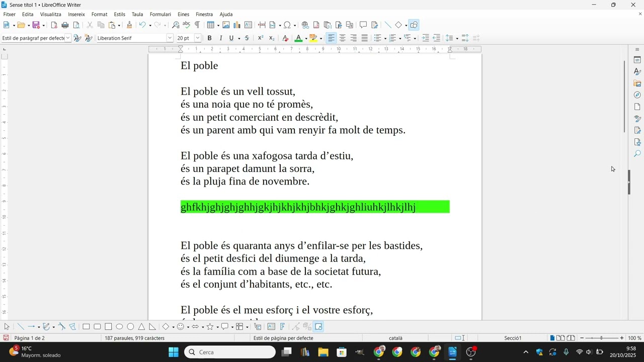Select the Ellipse shape tool
The width and height of the screenshot is (644, 362).
tap(119, 327)
